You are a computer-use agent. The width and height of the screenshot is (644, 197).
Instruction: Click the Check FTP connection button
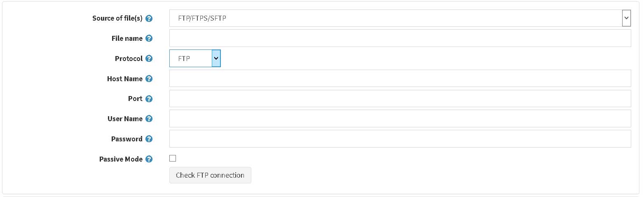click(210, 175)
